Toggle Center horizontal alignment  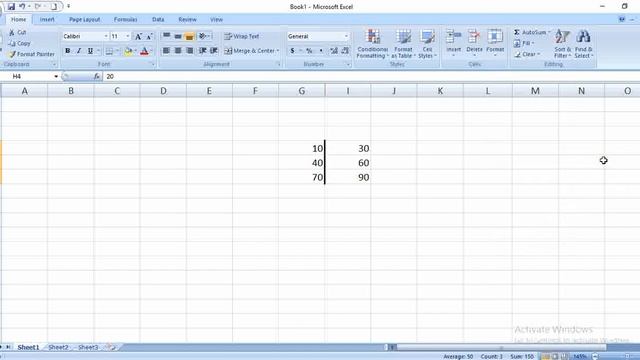pos(178,51)
